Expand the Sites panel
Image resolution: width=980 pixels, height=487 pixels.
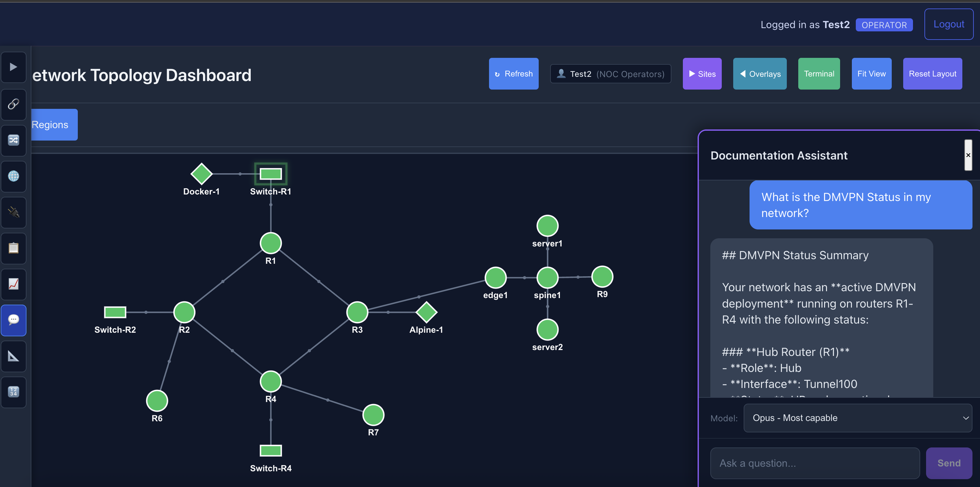(702, 74)
